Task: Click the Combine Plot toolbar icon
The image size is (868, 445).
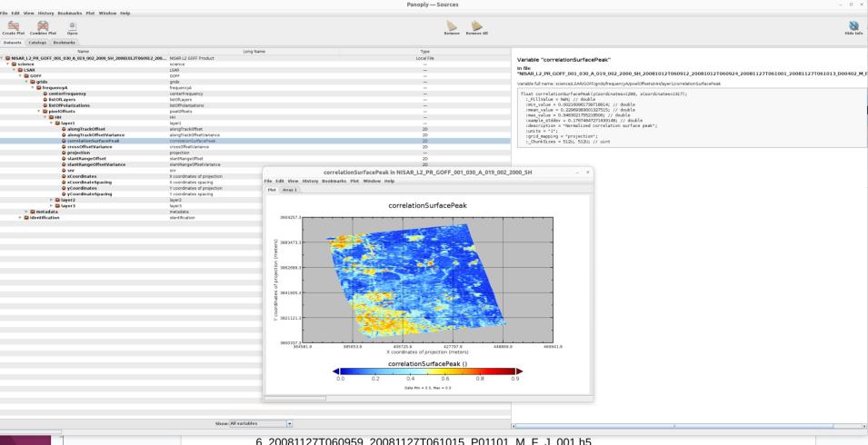Action: coord(43,25)
